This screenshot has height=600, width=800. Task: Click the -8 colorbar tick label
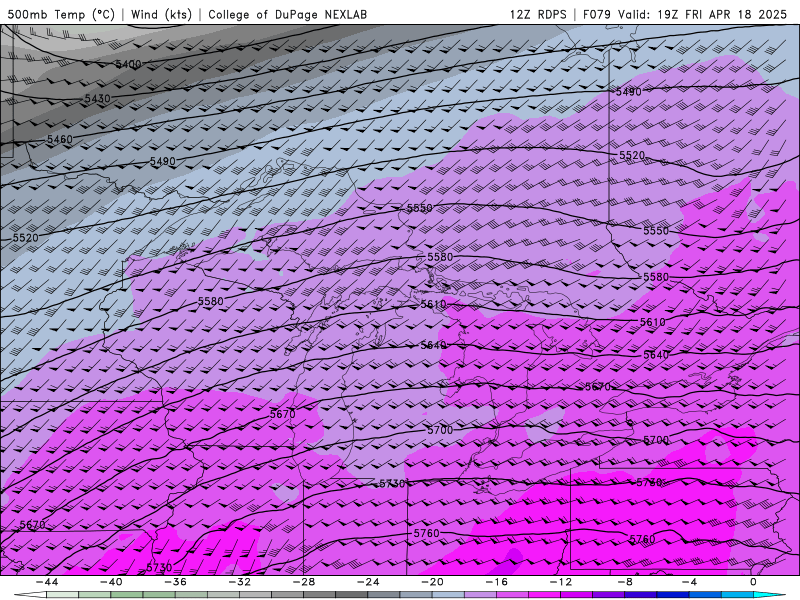pyautogui.click(x=625, y=582)
